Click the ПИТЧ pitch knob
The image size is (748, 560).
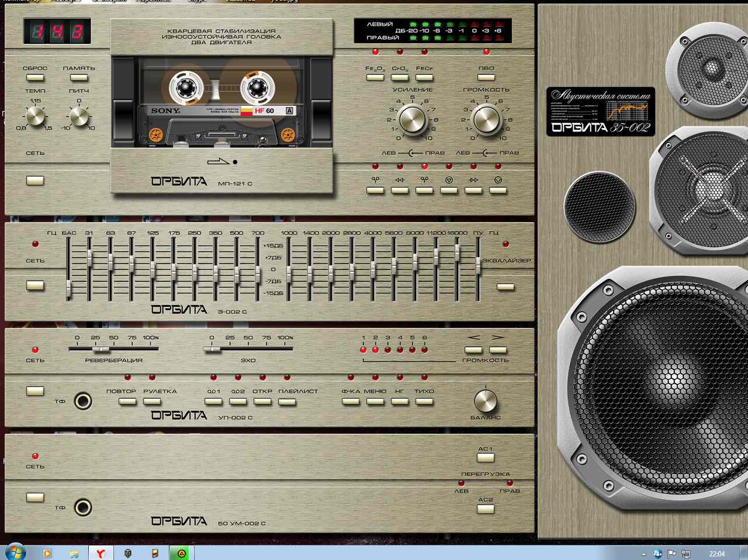(x=79, y=116)
